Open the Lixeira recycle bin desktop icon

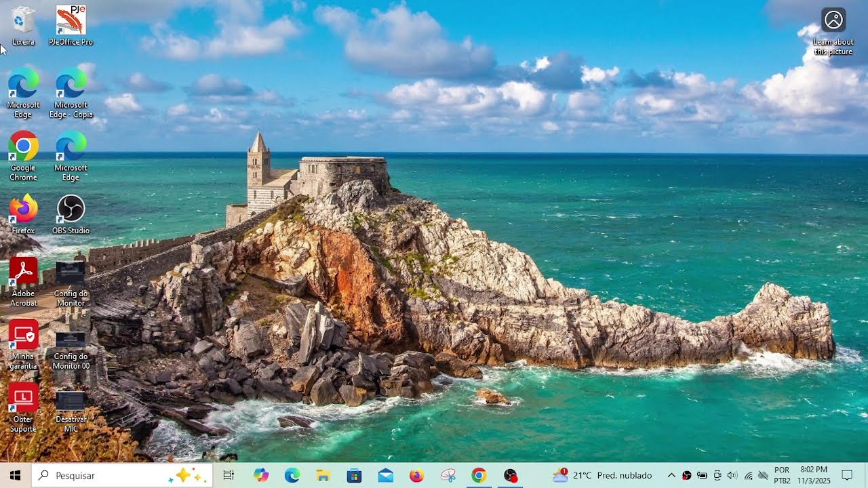coord(23,26)
